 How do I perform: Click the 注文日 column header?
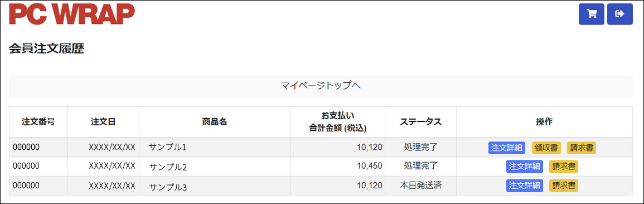(104, 122)
